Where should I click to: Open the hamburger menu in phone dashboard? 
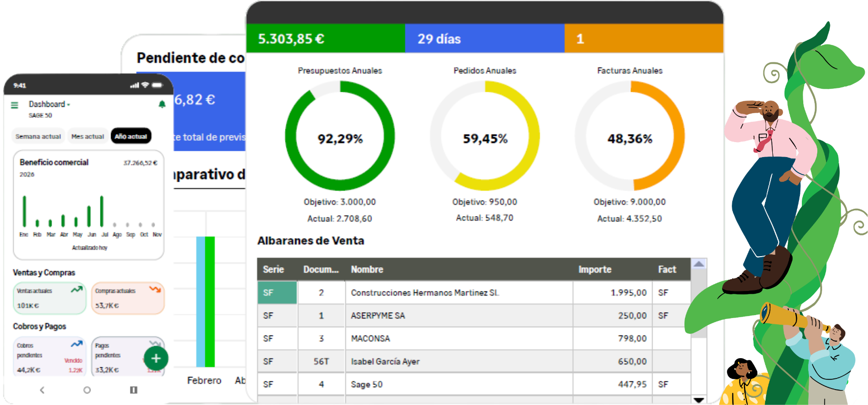pyautogui.click(x=14, y=105)
